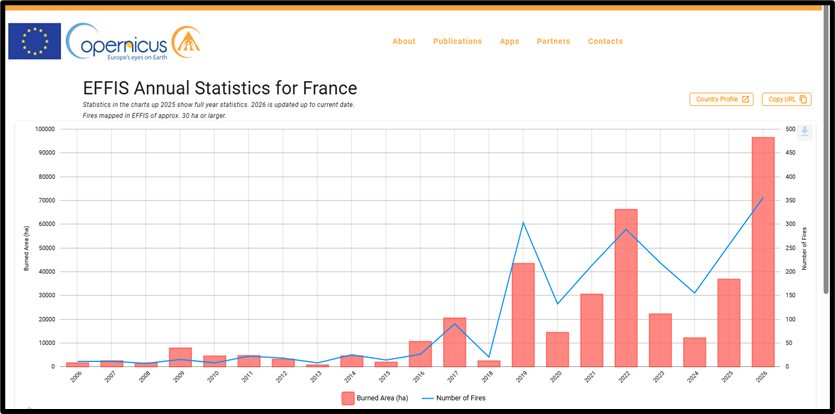Image resolution: width=835 pixels, height=414 pixels.
Task: Open the Publications menu item
Action: click(457, 42)
